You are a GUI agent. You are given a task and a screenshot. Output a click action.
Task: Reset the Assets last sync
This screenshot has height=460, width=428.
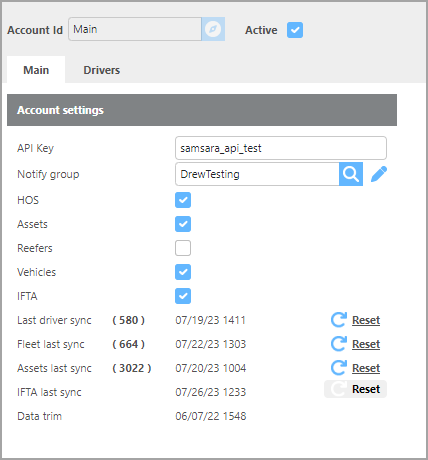click(366, 368)
